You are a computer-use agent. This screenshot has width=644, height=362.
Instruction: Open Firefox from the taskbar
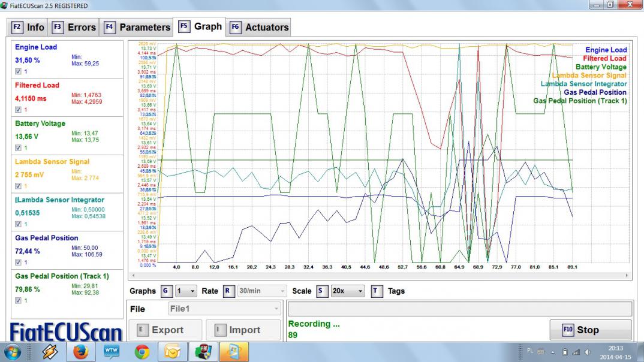[81, 352]
